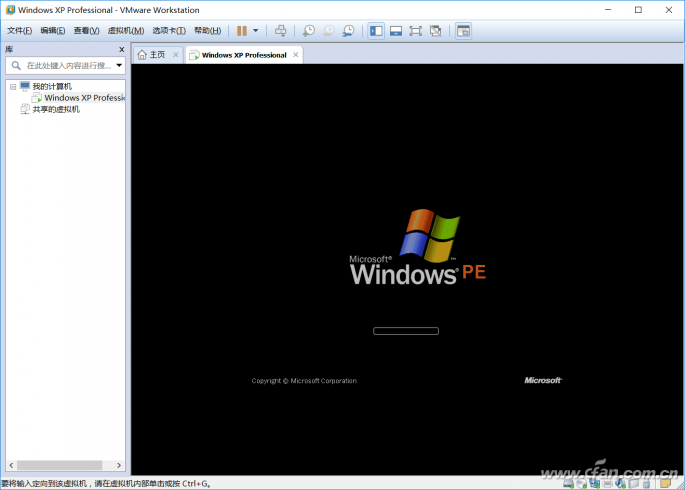Take a snapshot of this virtual machine
685x490 pixels.
(308, 31)
